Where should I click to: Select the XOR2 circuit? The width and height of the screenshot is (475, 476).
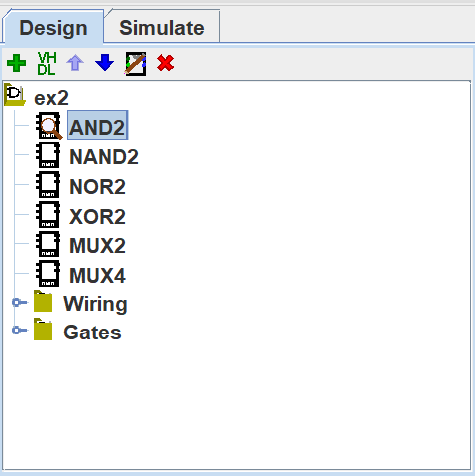(x=97, y=217)
